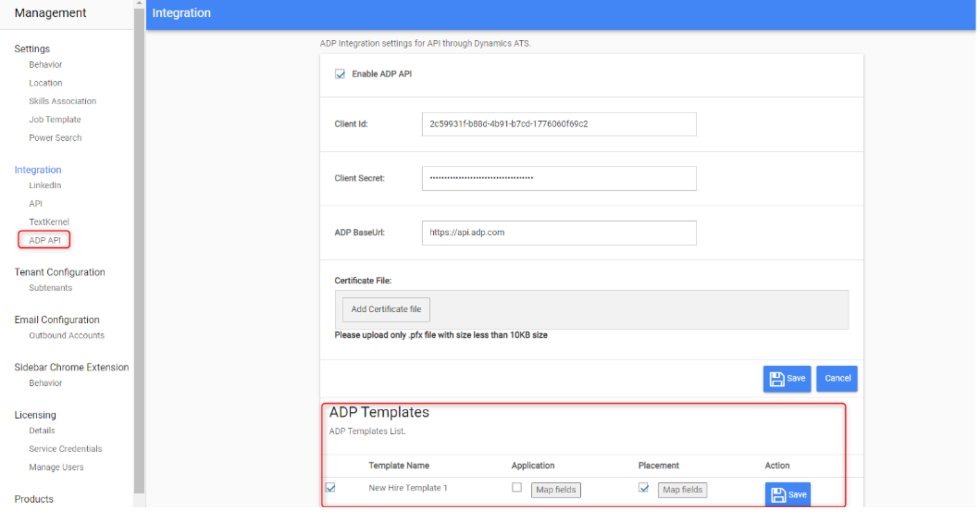980x516 pixels.
Task: Go to Skills Association
Action: [x=62, y=101]
